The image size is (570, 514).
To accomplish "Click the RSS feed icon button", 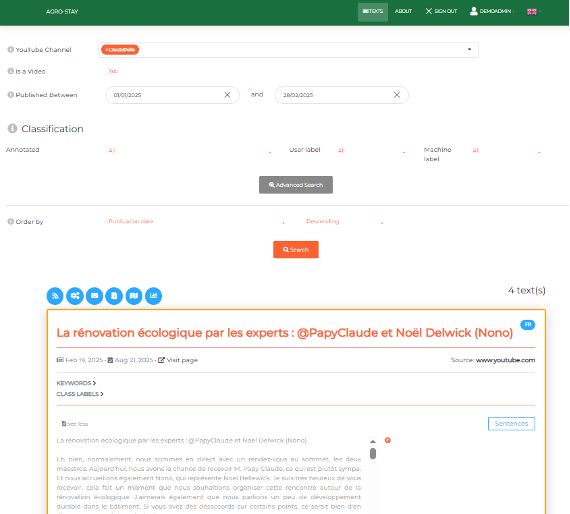I will point(55,296).
